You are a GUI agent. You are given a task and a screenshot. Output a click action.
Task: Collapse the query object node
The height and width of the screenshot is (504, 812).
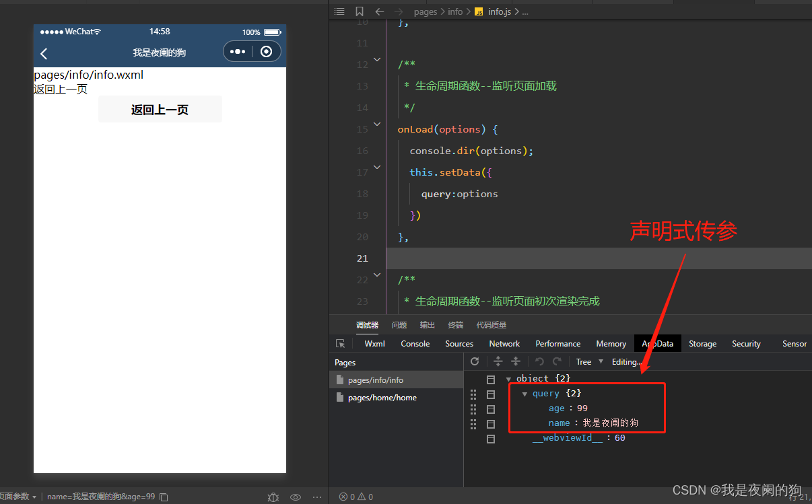pyautogui.click(x=525, y=394)
